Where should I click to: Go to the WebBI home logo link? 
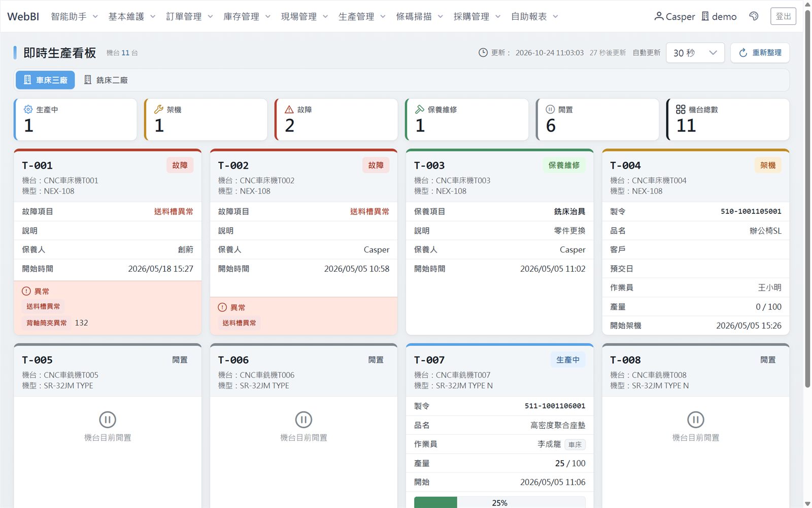(x=23, y=16)
